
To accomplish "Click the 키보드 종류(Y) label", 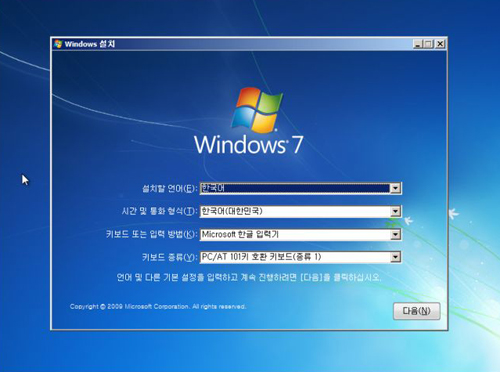I will pyautogui.click(x=170, y=257).
